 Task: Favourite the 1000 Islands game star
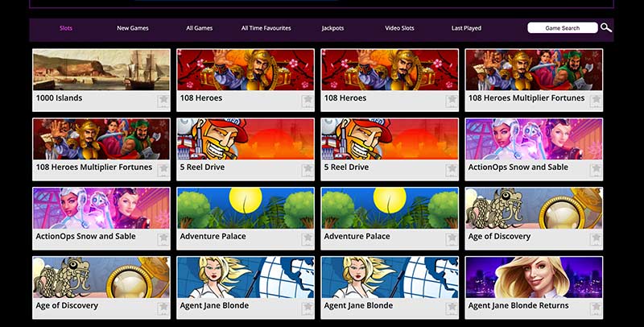(x=163, y=101)
